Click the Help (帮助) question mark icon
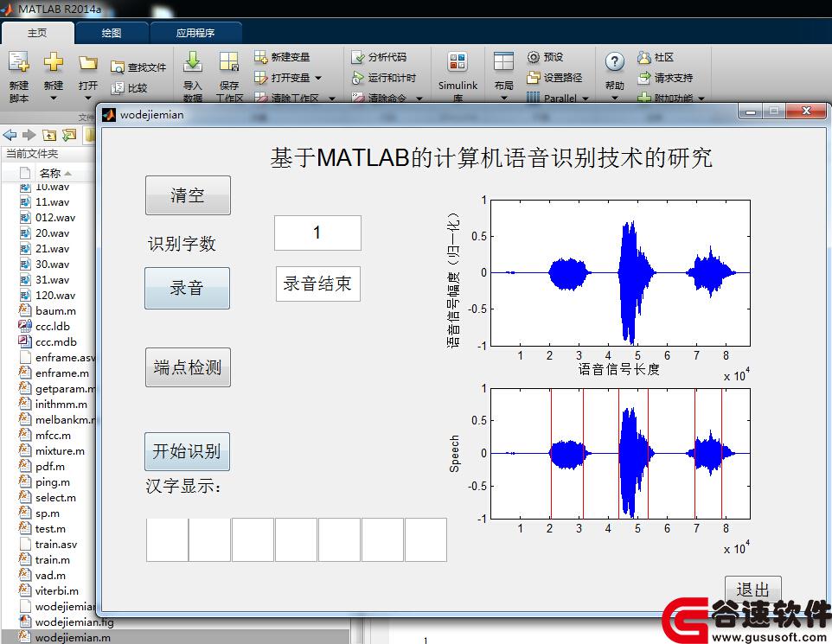This screenshot has height=644, width=832. coord(614,62)
